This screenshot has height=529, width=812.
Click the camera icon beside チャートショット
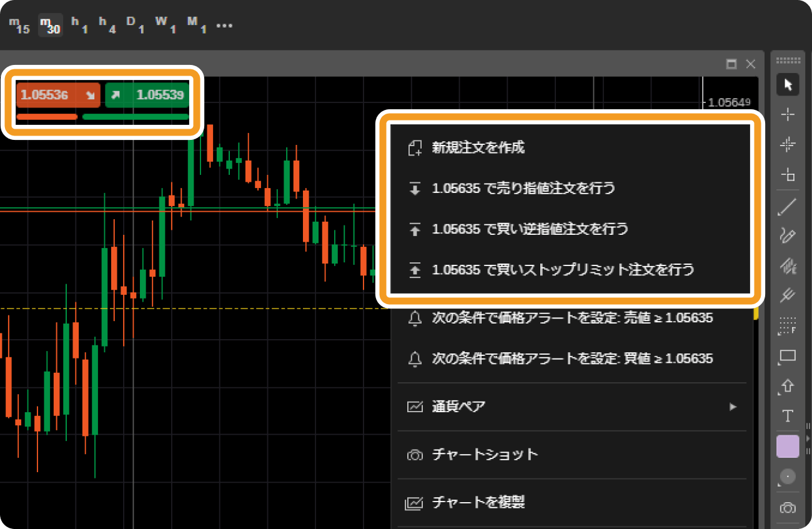pos(415,455)
